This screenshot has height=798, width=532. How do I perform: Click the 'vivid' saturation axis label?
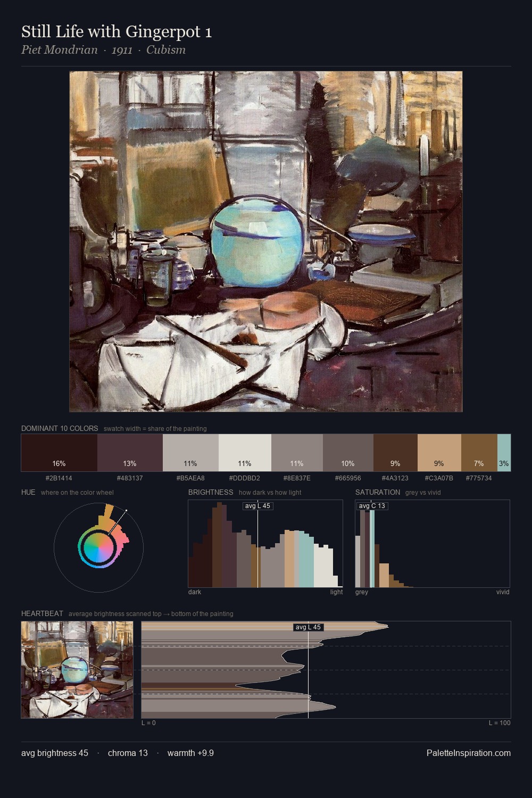click(503, 592)
